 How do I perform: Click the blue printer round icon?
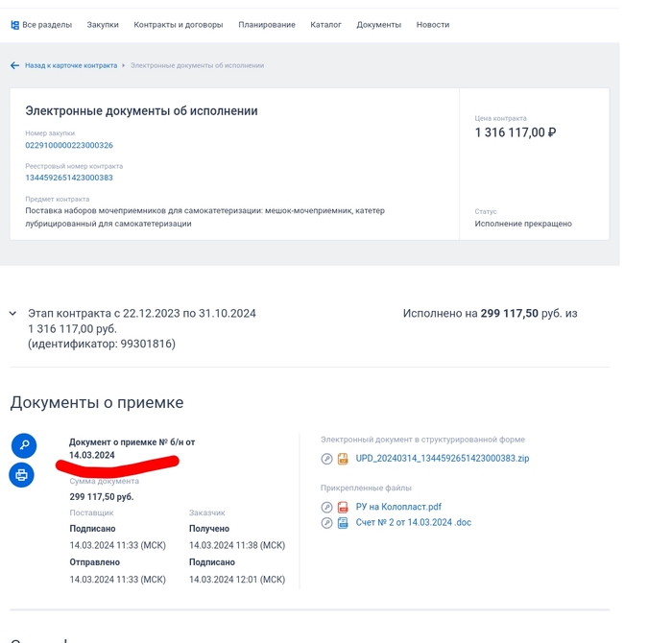click(22, 475)
